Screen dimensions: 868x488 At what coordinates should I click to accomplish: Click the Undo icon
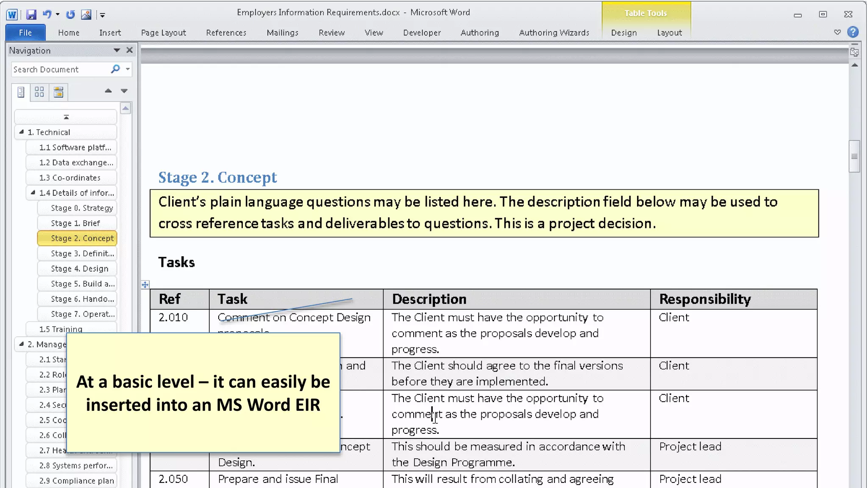click(x=47, y=14)
